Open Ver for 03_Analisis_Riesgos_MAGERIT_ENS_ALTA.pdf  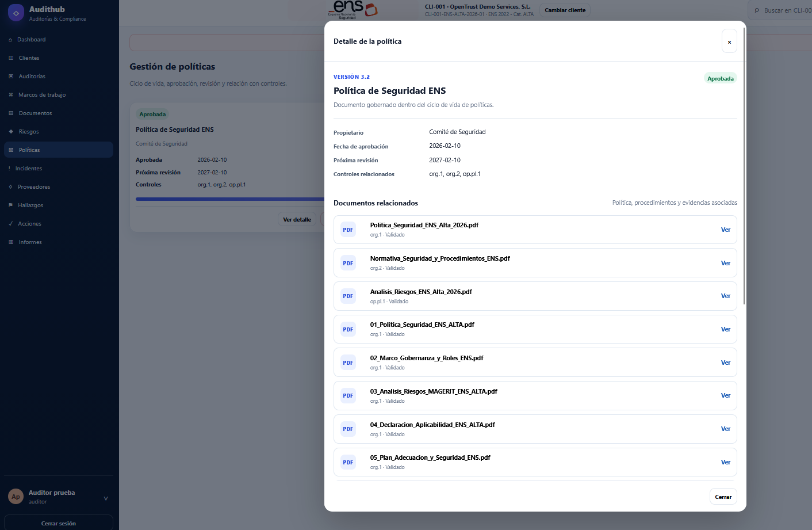tap(726, 395)
